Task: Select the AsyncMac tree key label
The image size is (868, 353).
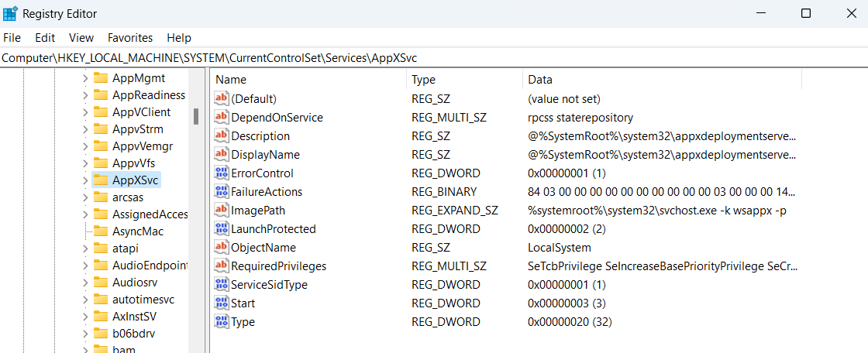Action: (x=138, y=231)
